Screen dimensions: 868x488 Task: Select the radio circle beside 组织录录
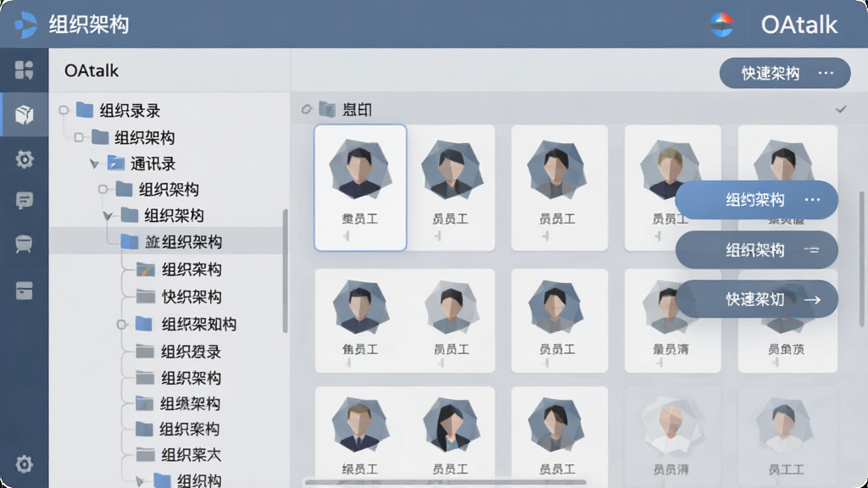pos(64,110)
